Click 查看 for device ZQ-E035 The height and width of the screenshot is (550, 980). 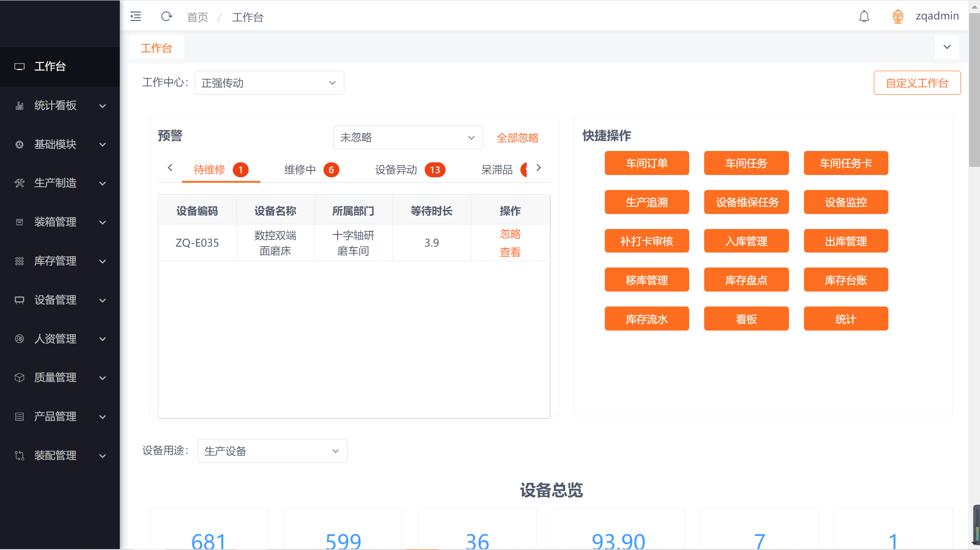point(510,252)
